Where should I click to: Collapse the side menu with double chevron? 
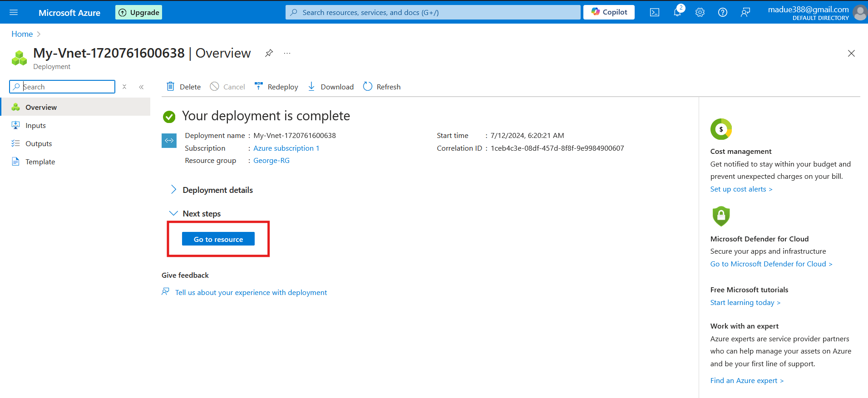tap(141, 87)
